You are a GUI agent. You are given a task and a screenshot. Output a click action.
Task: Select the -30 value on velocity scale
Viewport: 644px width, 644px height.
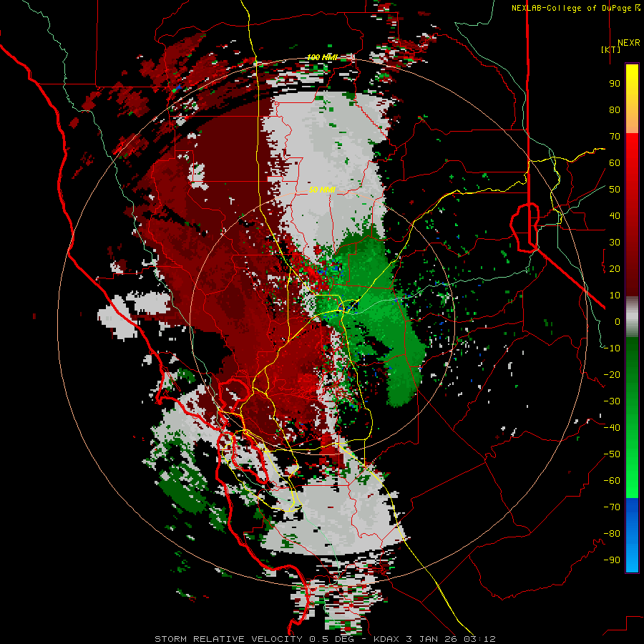[612, 401]
